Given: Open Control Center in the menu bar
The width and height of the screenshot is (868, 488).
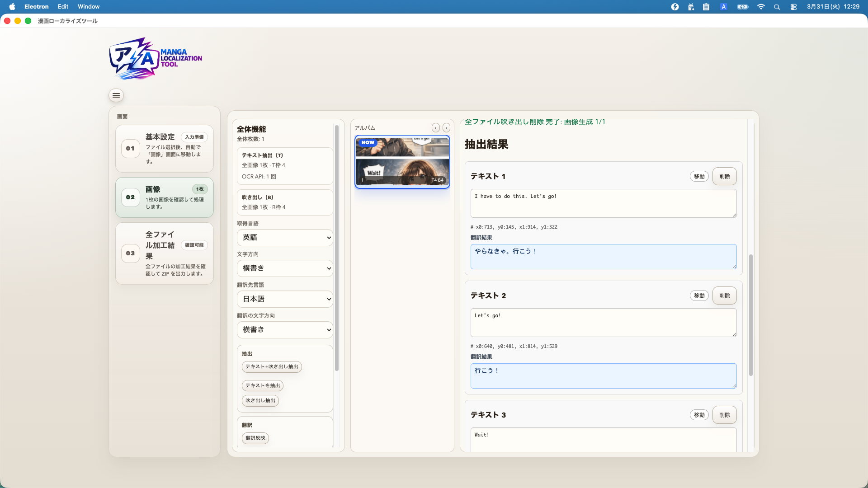Looking at the screenshot, I should (x=793, y=7).
